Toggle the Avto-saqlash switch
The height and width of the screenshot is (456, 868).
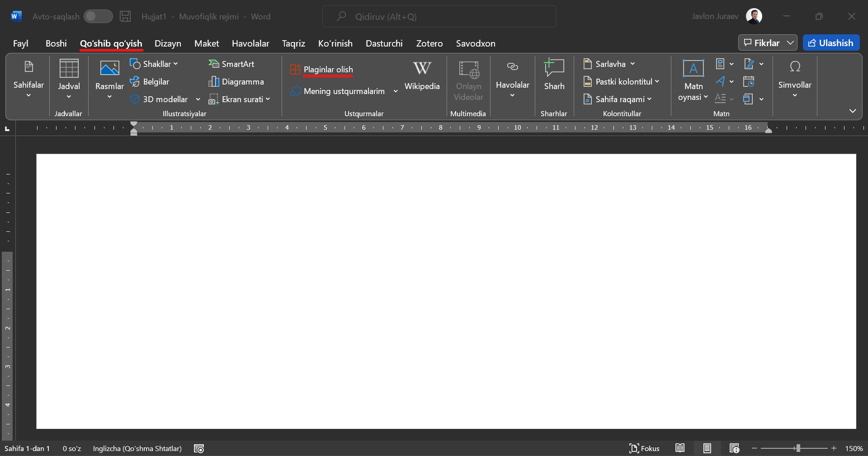coord(98,17)
